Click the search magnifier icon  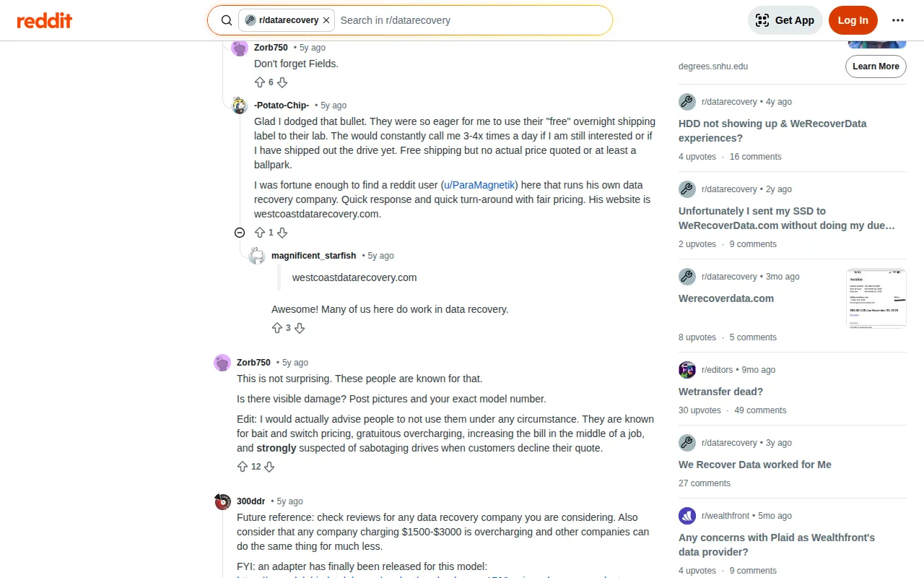pos(227,20)
